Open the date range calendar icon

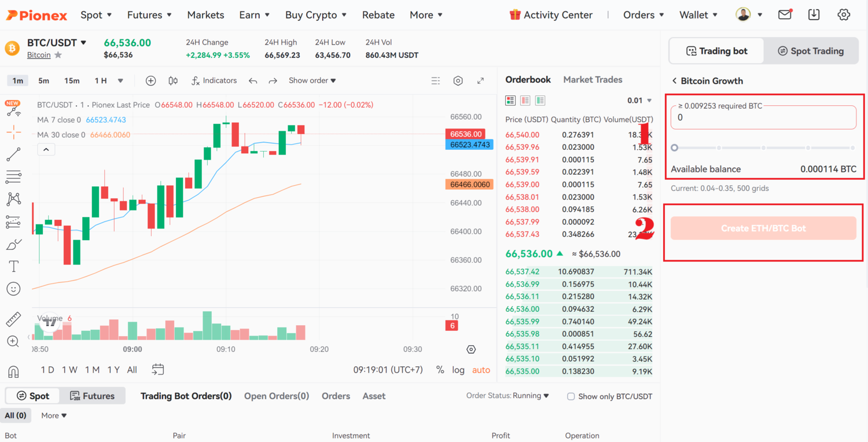coord(157,369)
